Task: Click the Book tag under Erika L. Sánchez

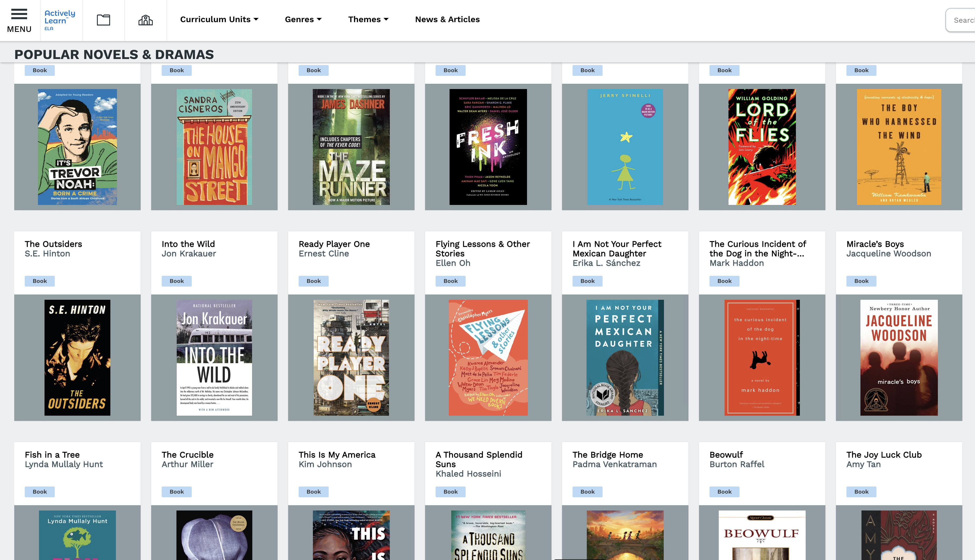Action: pyautogui.click(x=587, y=281)
